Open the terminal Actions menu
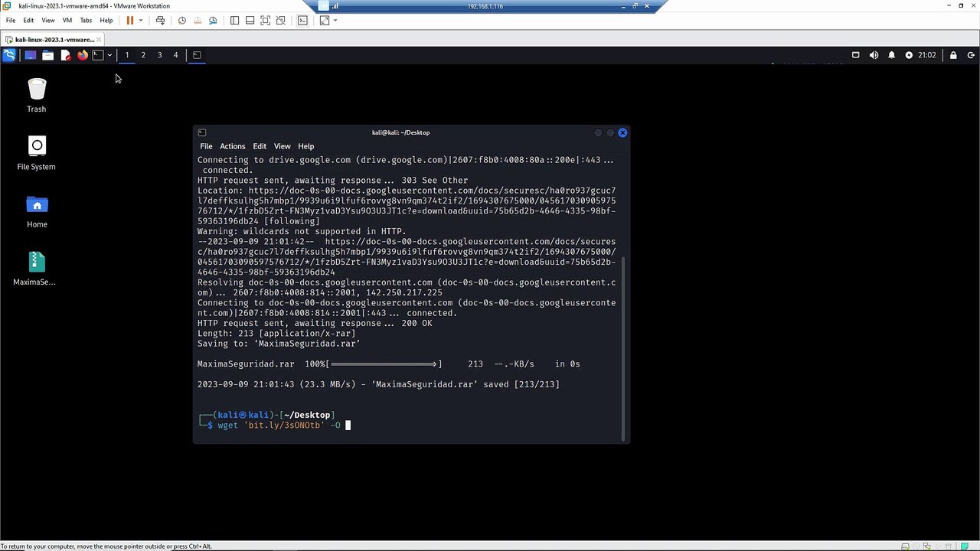The image size is (980, 551). click(233, 146)
